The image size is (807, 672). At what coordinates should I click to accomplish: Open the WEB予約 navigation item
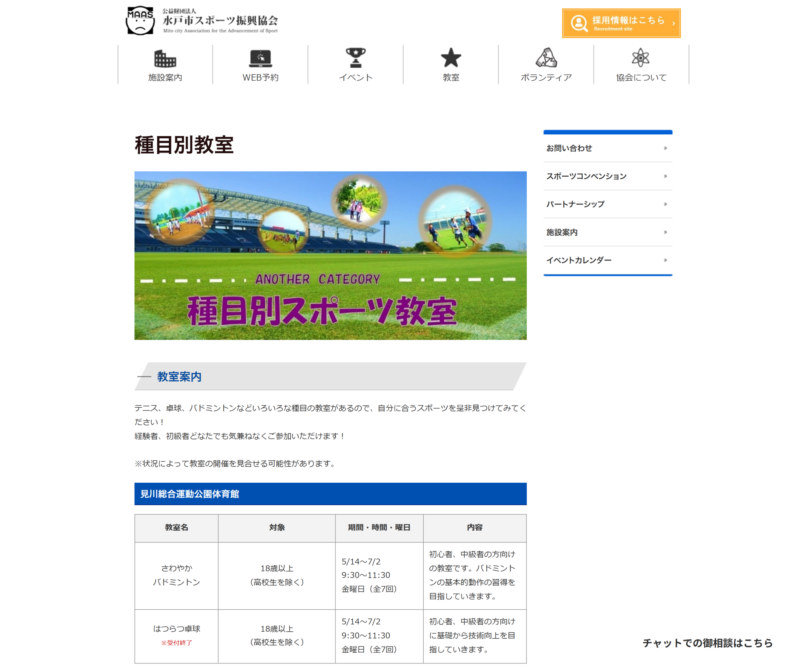[261, 65]
